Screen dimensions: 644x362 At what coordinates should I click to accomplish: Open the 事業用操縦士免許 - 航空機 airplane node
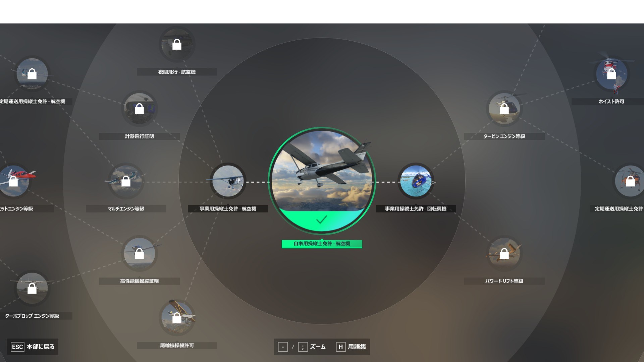(228, 181)
